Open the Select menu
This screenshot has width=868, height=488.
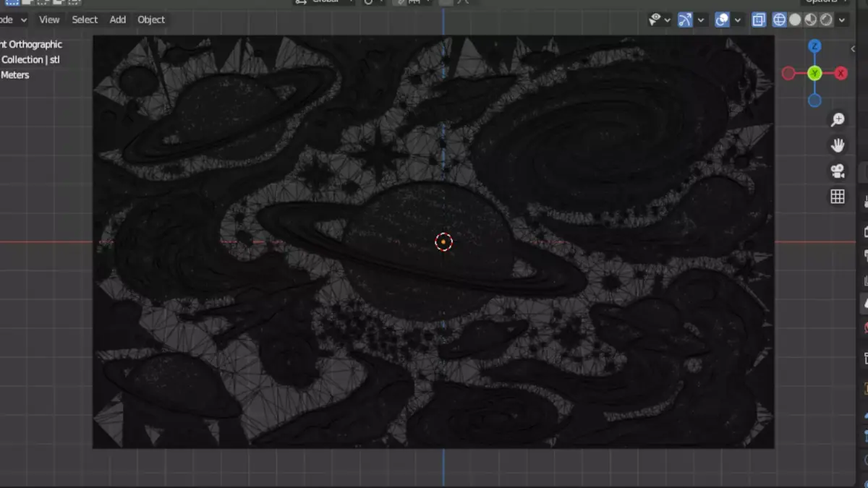pos(85,20)
